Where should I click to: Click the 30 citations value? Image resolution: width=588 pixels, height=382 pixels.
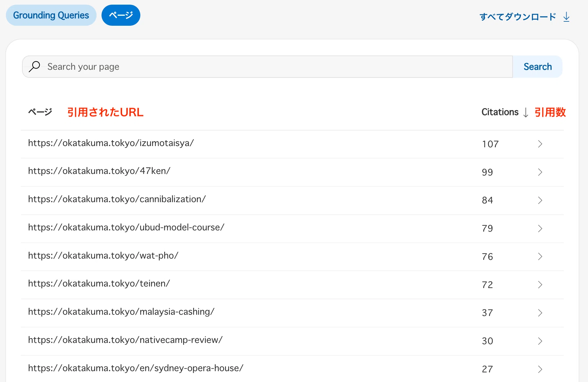click(x=487, y=341)
